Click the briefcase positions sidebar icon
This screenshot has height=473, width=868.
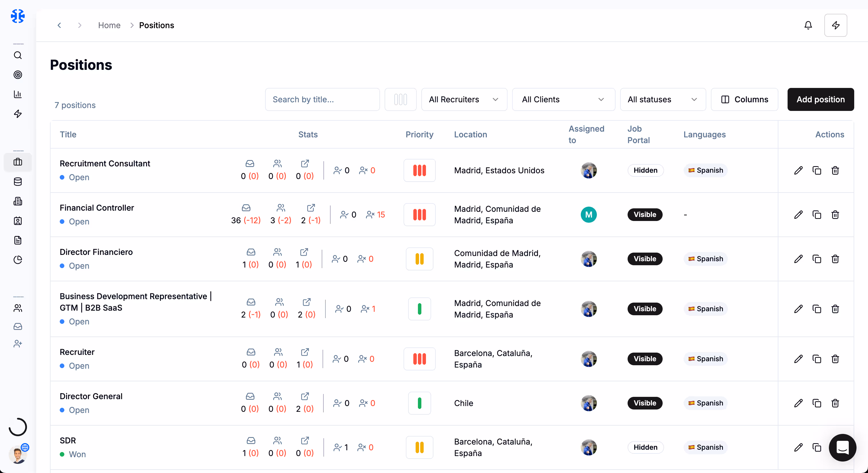tap(18, 162)
